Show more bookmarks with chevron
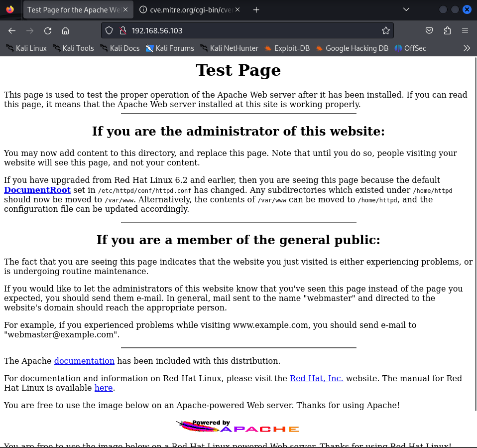 pyautogui.click(x=467, y=48)
